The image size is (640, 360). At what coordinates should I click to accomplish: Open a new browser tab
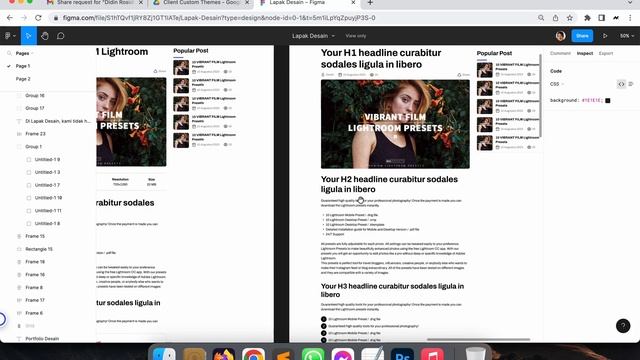point(370,3)
